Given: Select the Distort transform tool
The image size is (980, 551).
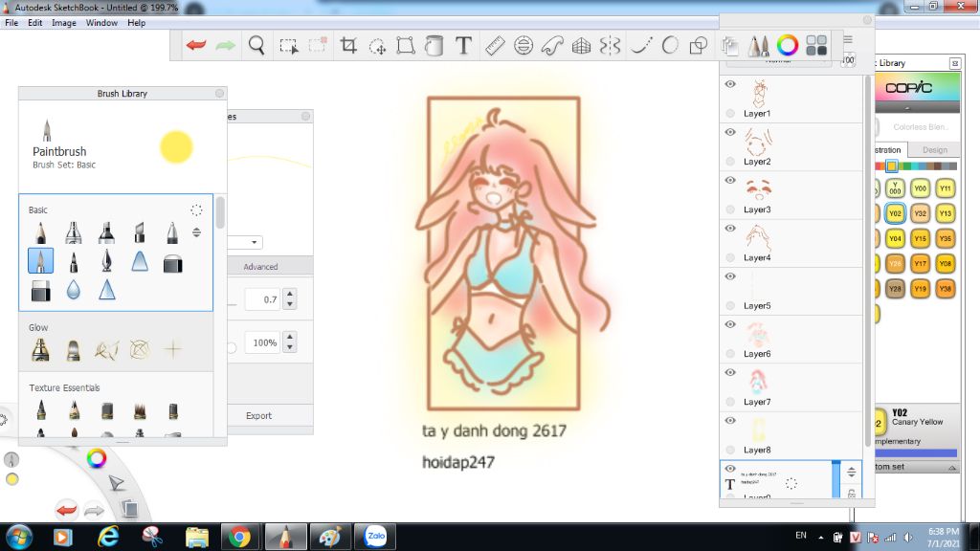Looking at the screenshot, I should click(406, 46).
